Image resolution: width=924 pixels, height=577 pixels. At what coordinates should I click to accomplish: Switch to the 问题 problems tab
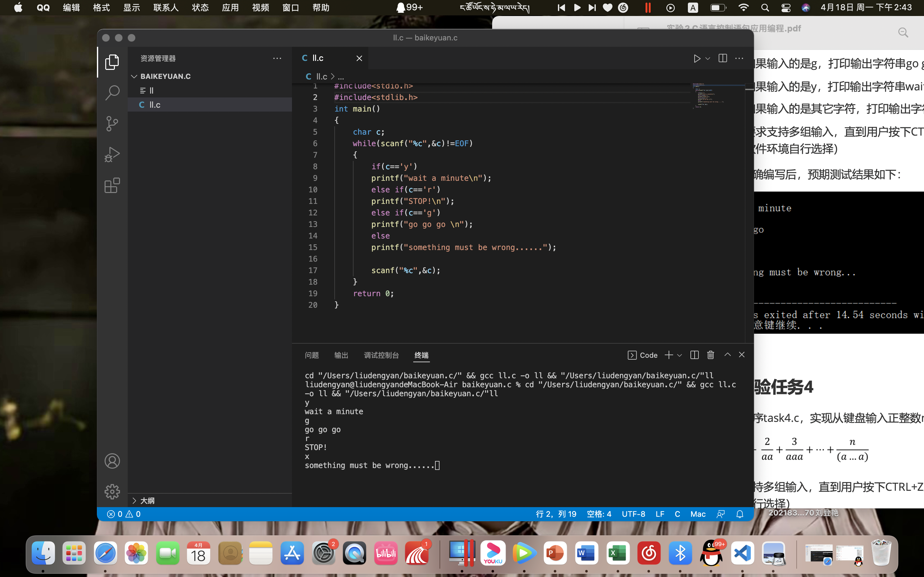[312, 355]
